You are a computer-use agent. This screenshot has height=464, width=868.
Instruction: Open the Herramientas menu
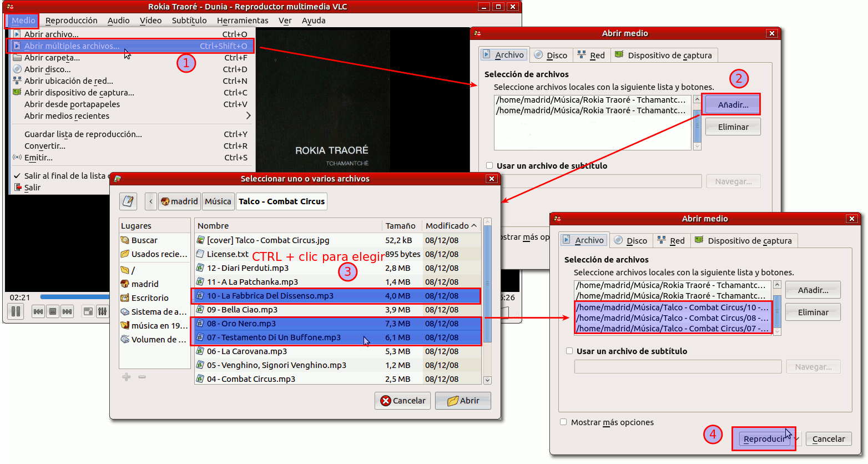243,21
